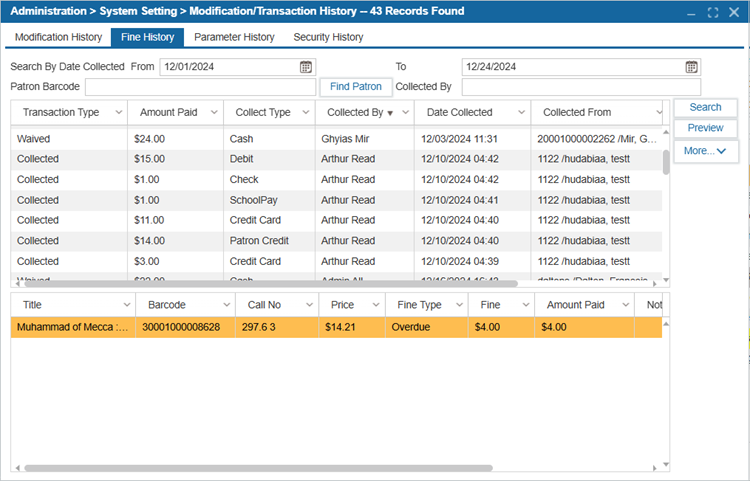Select the Fine History tab
Viewport: 750px width, 481px height.
pyautogui.click(x=147, y=37)
